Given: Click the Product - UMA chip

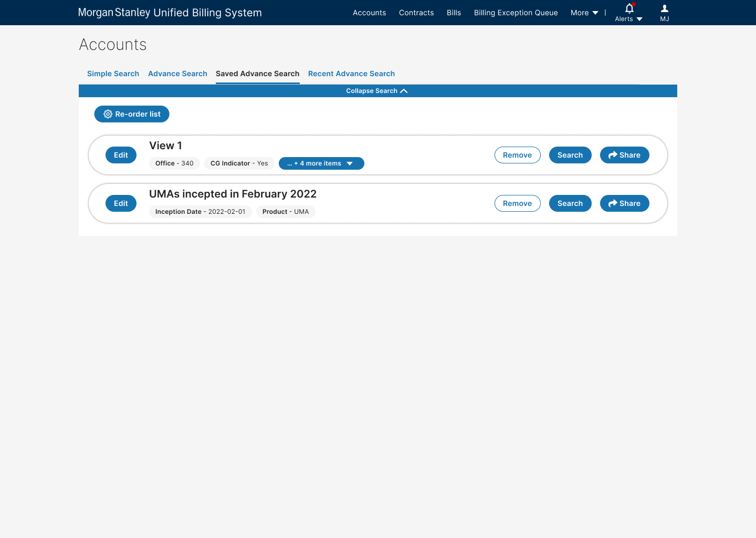Looking at the screenshot, I should [x=286, y=212].
